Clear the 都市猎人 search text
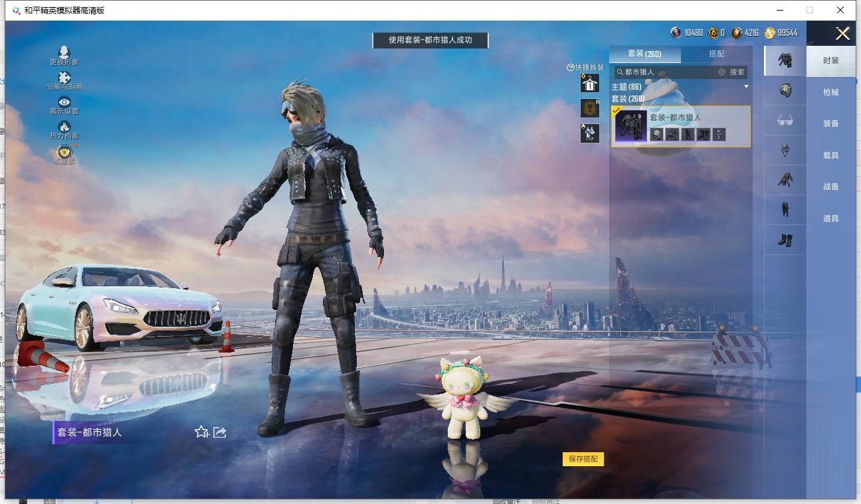The image size is (861, 504). 721,72
